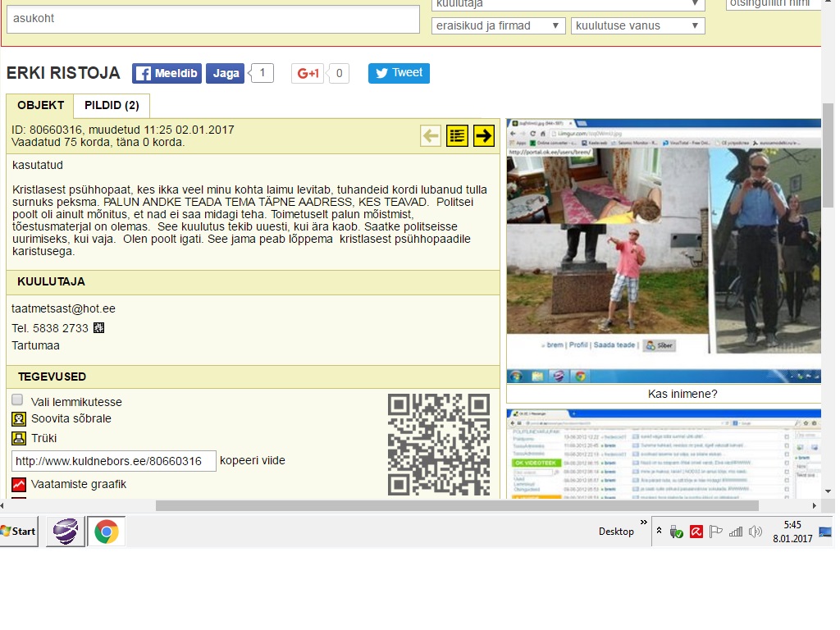Open the first listing photo thumbnail
Viewport: 840px width, 630px height.
coord(664,251)
